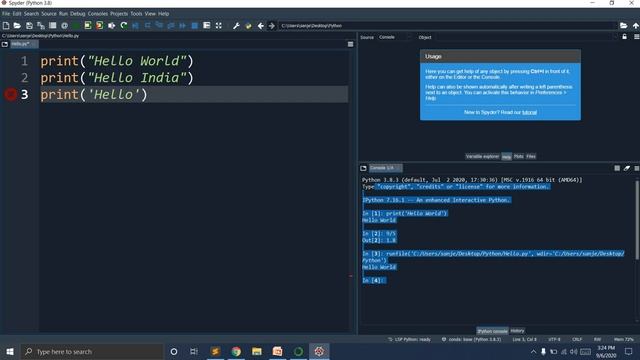
Task: Toggle the breakpoint marker on line 3
Action: pyautogui.click(x=11, y=94)
